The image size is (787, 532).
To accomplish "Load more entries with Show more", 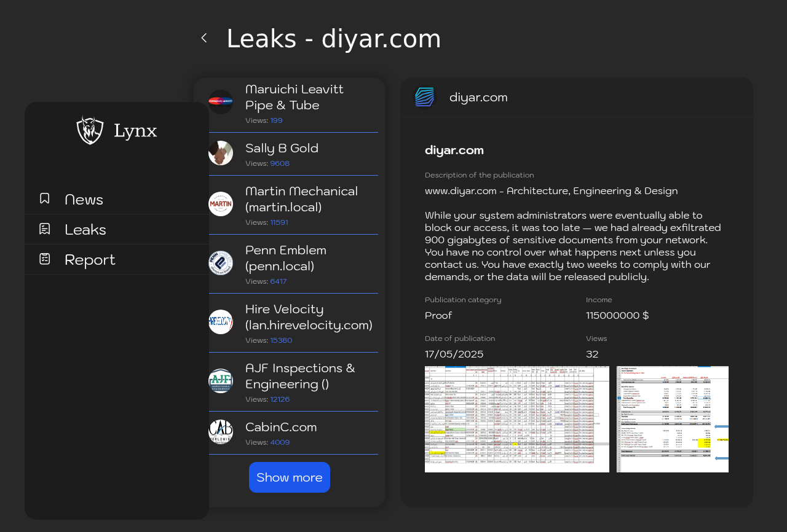I will point(290,477).
